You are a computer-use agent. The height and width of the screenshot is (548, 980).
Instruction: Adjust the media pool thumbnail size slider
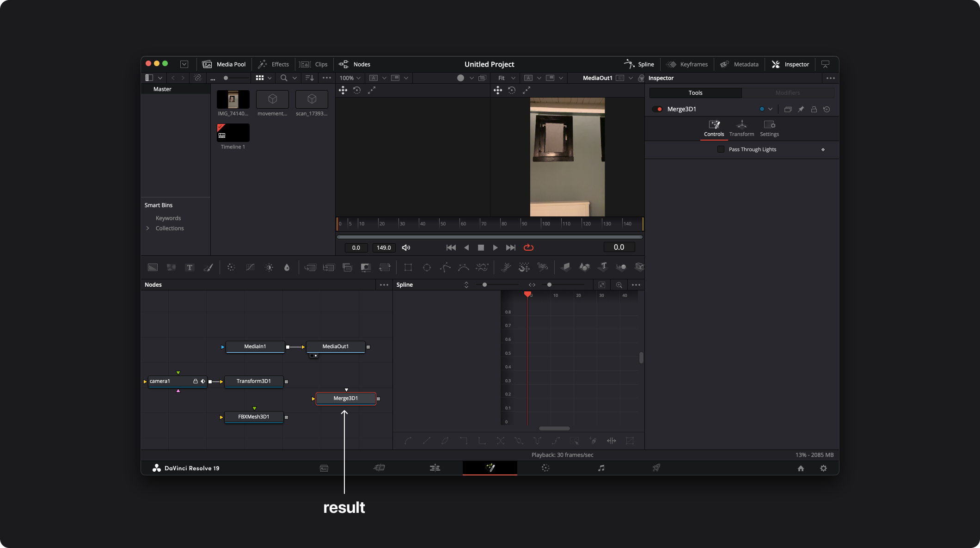coord(226,78)
